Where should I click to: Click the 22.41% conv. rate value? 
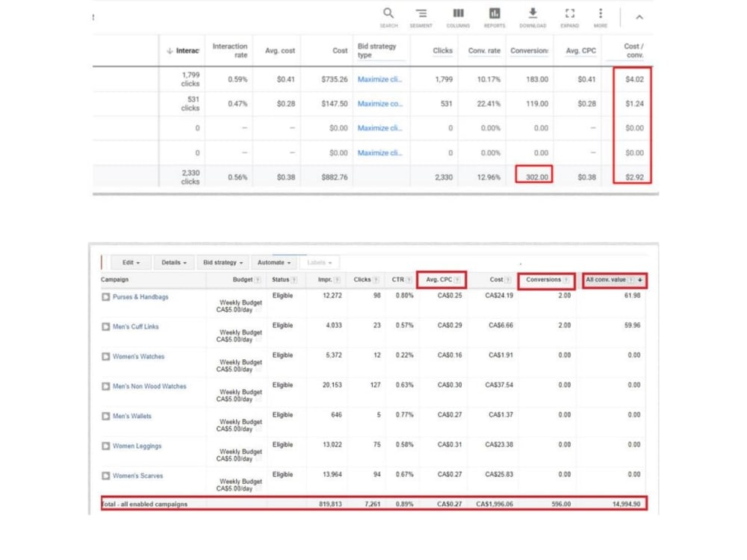(489, 104)
